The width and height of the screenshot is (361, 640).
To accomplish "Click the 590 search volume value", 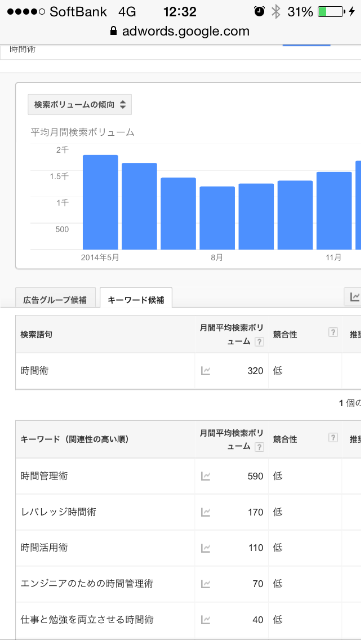I will (255, 476).
